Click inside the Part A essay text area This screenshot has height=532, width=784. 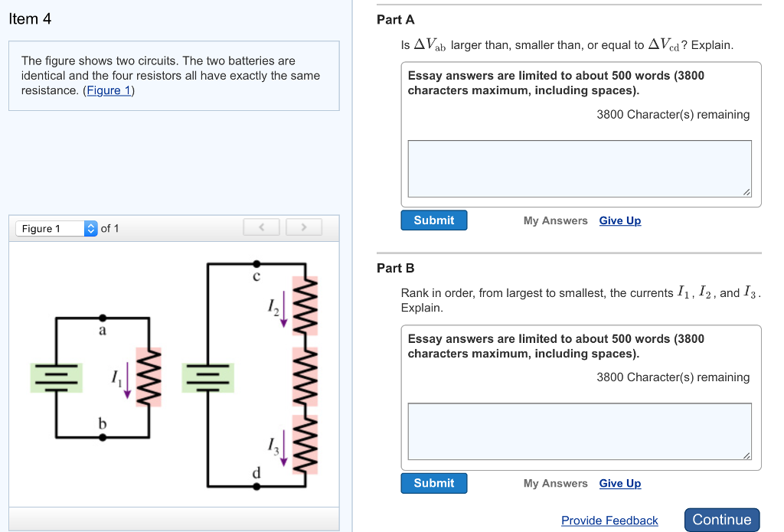click(x=579, y=167)
